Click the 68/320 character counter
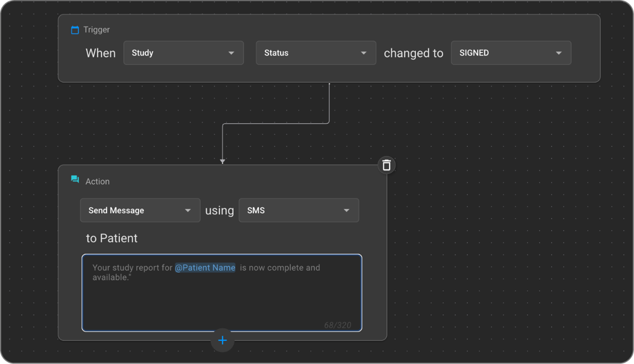The image size is (634, 364). click(x=338, y=325)
